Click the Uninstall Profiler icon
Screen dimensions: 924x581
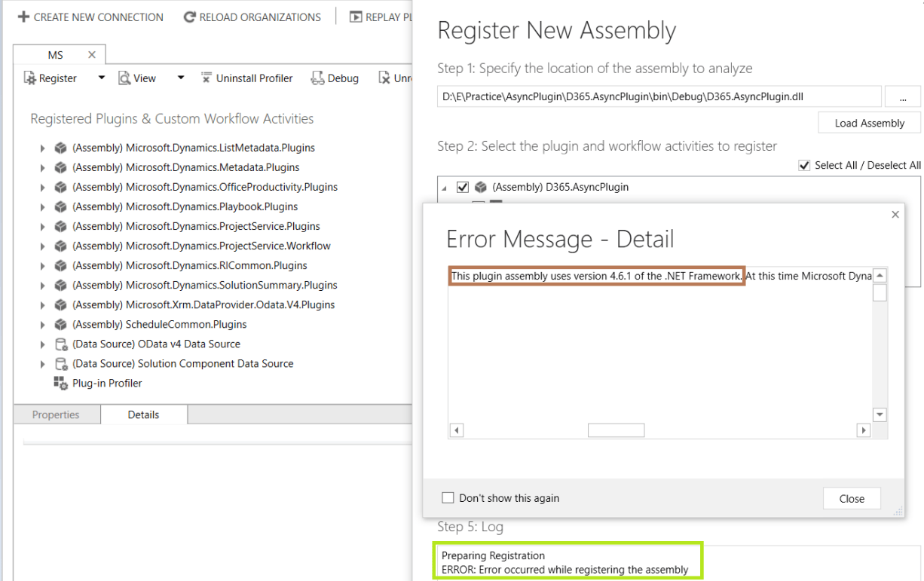(x=207, y=78)
